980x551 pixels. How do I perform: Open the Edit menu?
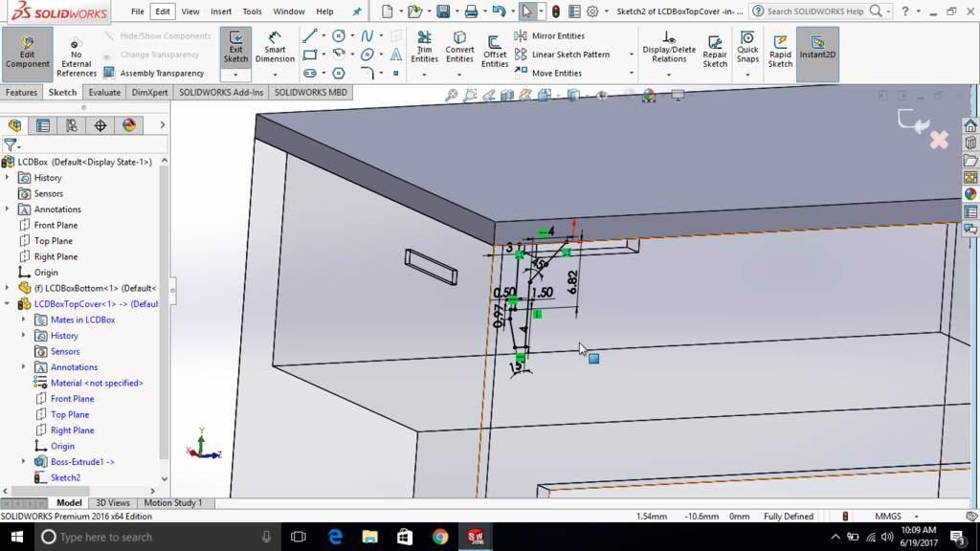[x=163, y=11]
